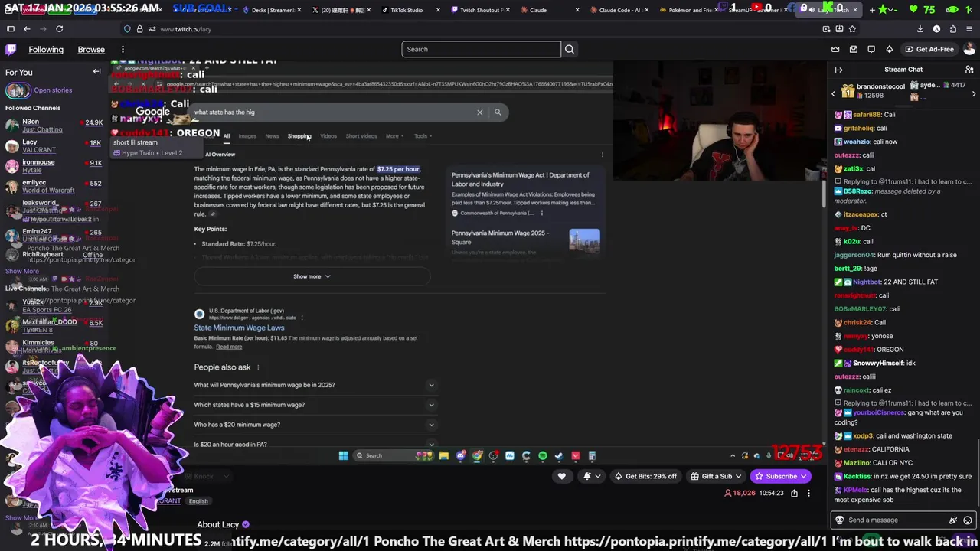Click the Twitch search input field
This screenshot has width=980, height=551.
[x=481, y=49]
